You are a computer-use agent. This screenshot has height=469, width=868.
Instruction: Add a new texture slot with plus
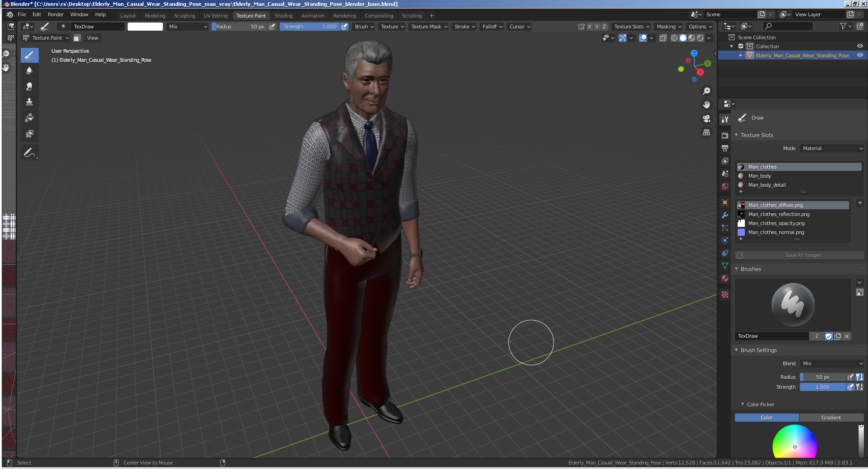click(x=859, y=203)
